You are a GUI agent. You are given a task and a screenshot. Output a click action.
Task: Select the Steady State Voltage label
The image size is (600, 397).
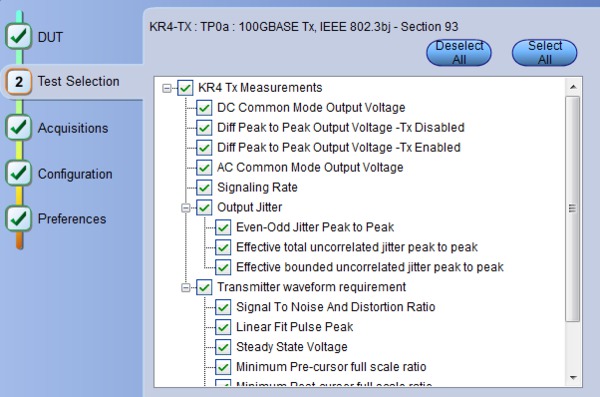(292, 346)
